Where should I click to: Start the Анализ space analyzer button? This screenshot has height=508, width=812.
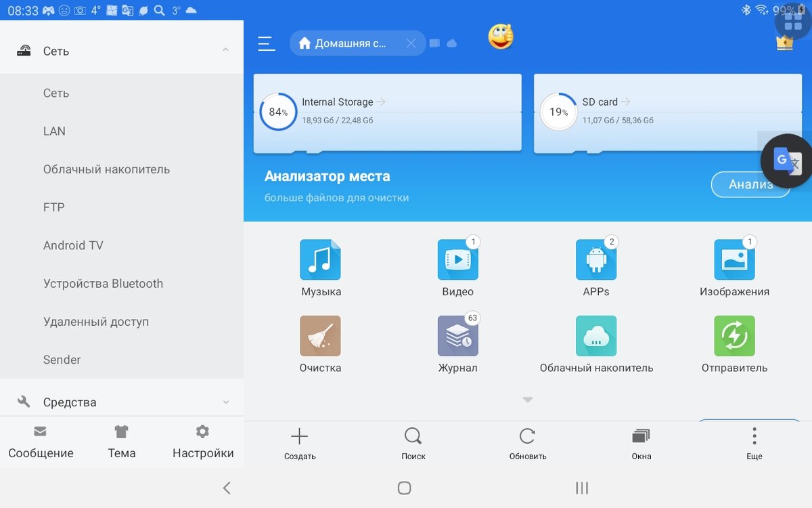tap(750, 184)
